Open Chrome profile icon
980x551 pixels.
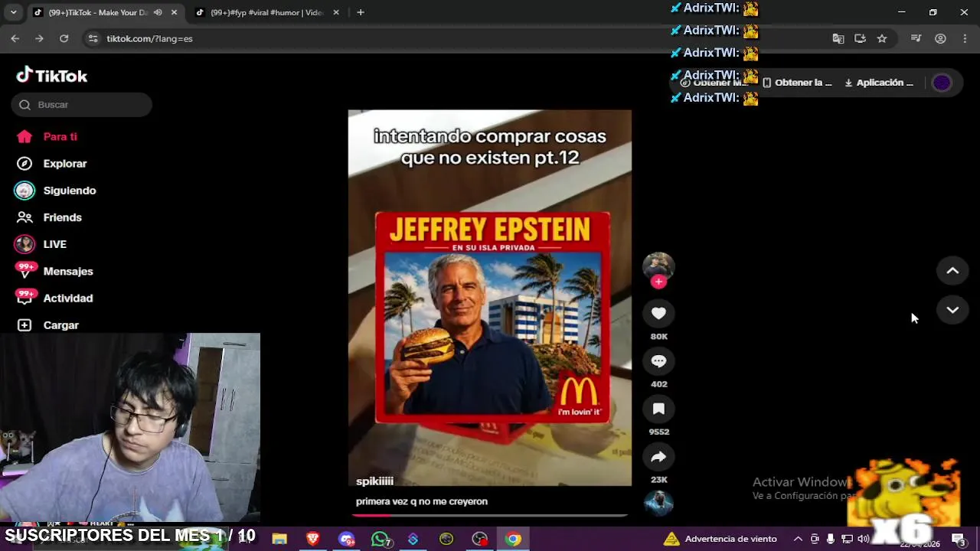940,38
